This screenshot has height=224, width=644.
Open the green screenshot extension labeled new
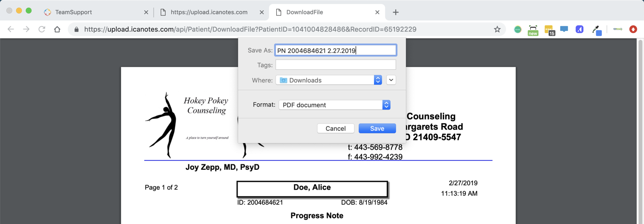533,30
